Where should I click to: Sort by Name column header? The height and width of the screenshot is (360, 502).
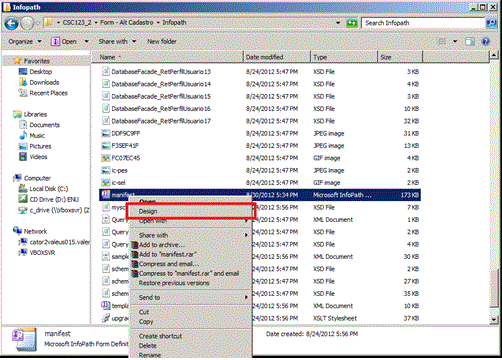pos(167,57)
